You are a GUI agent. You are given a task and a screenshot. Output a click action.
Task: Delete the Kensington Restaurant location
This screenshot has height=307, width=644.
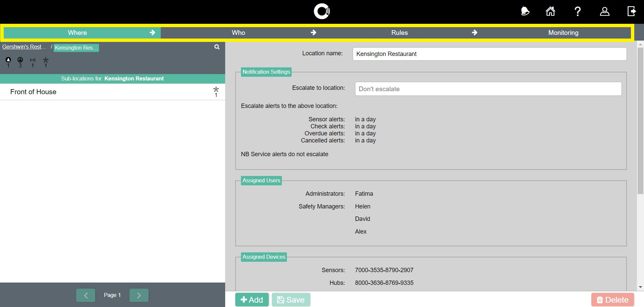612,299
